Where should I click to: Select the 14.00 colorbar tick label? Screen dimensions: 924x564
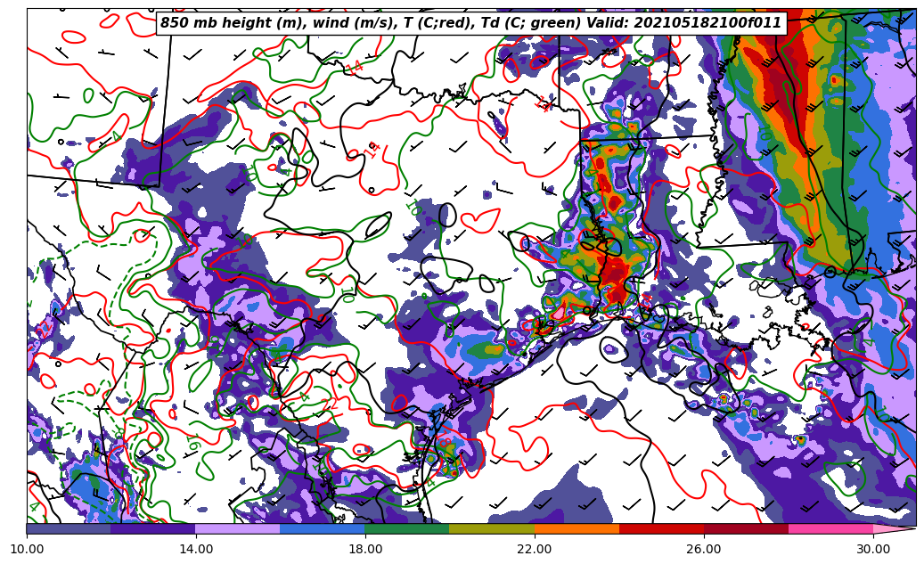pyautogui.click(x=196, y=549)
